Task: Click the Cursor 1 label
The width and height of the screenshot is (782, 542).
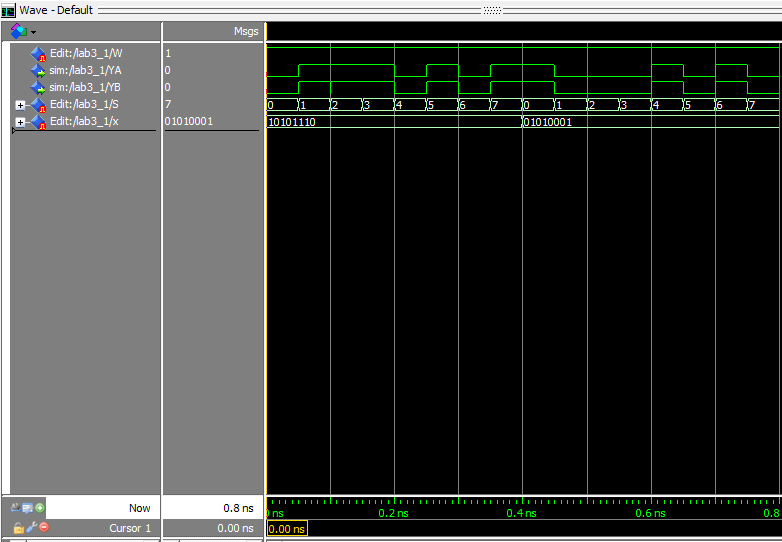Action: tap(130, 528)
